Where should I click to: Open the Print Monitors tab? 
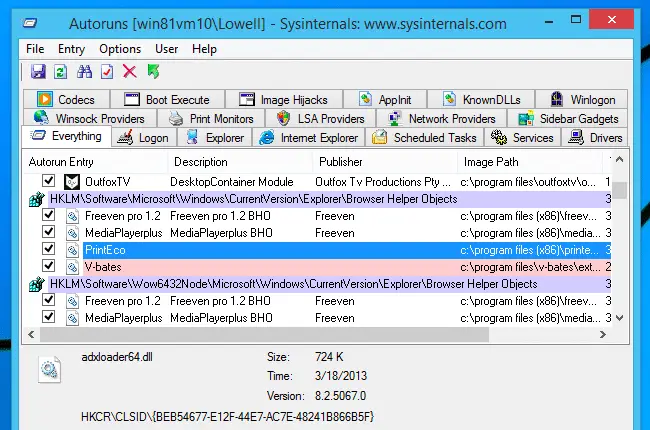coord(211,119)
